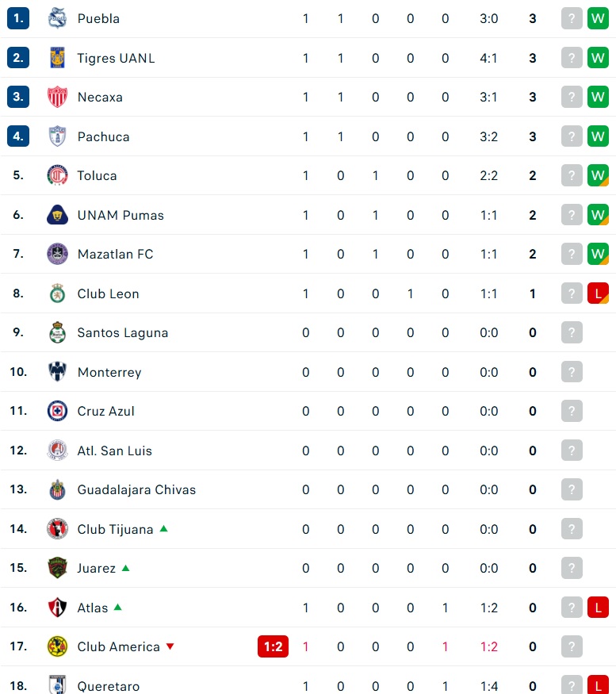Open the Guadalajara Chivas team link

coord(136,489)
